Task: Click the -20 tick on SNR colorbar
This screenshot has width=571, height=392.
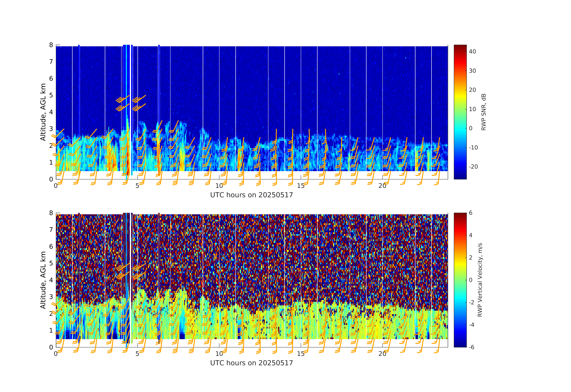Action: [473, 167]
